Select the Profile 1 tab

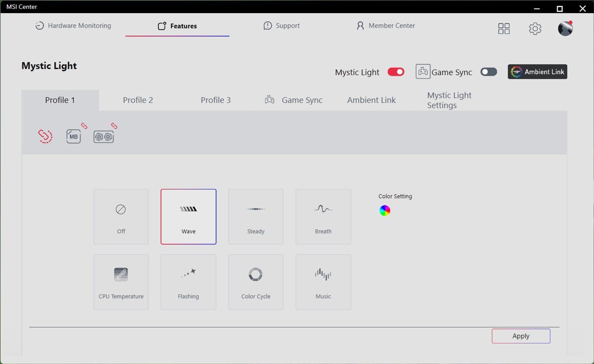point(60,100)
